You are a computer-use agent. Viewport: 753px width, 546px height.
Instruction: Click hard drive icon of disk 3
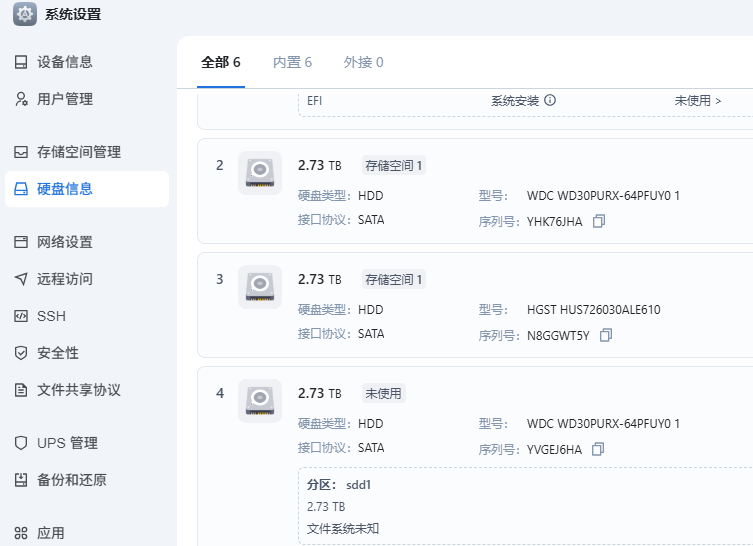click(260, 287)
